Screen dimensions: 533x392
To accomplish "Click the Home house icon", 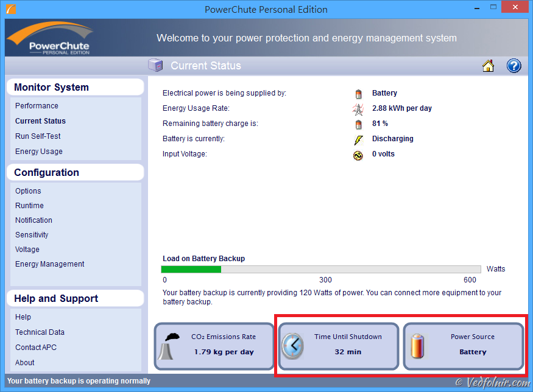I will coord(488,66).
